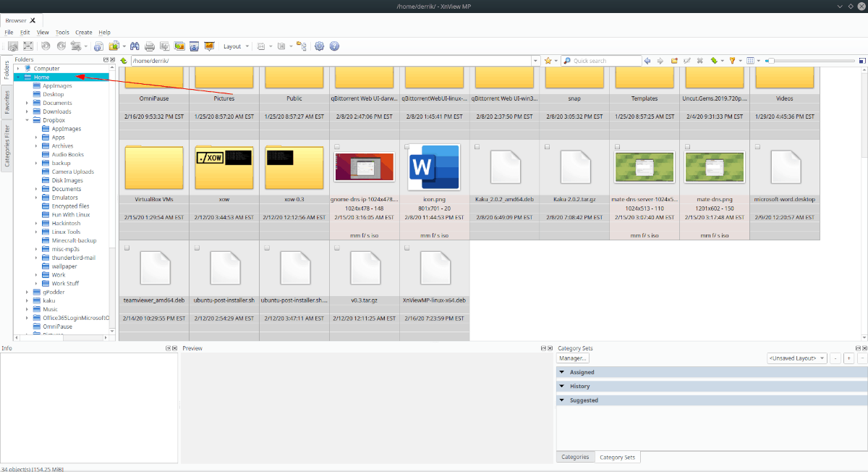Click the blue help question mark icon
This screenshot has width=868, height=472.
click(x=334, y=46)
